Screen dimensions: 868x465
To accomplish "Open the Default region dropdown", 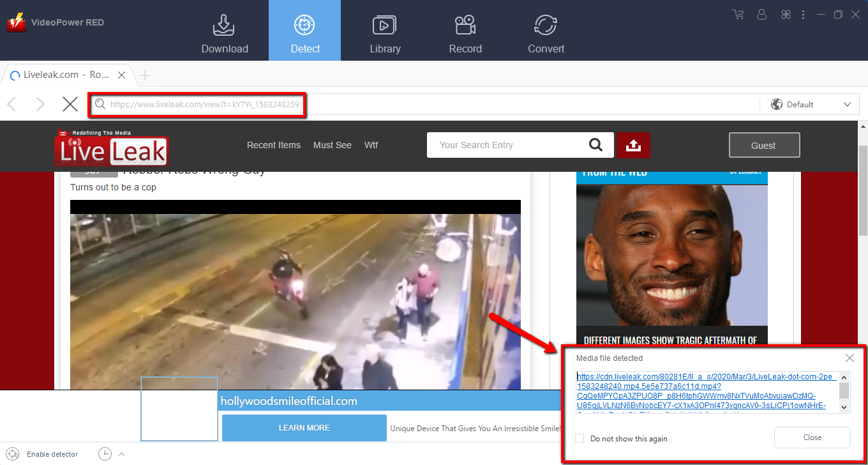I will tap(809, 104).
